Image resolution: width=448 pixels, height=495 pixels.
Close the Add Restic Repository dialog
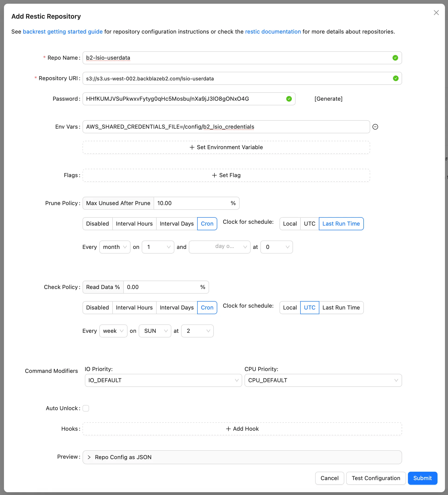(436, 13)
